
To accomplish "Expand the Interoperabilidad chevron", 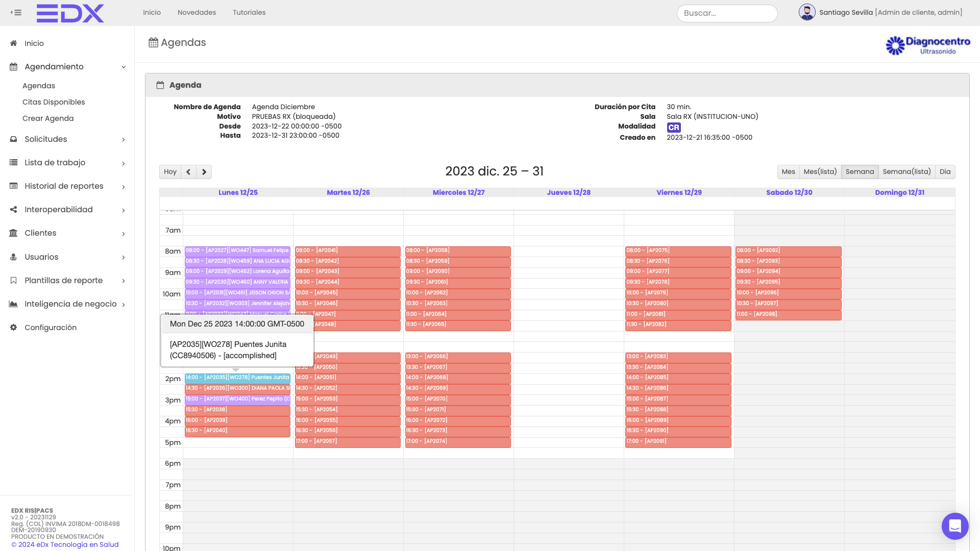I will (x=124, y=210).
